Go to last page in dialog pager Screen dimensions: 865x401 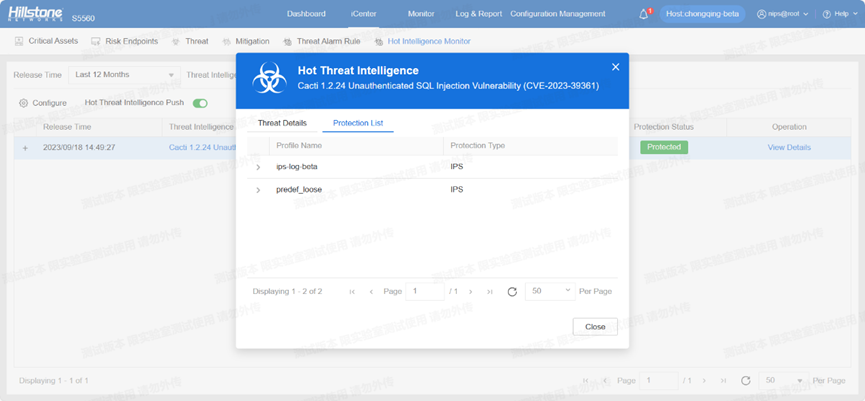click(x=490, y=292)
